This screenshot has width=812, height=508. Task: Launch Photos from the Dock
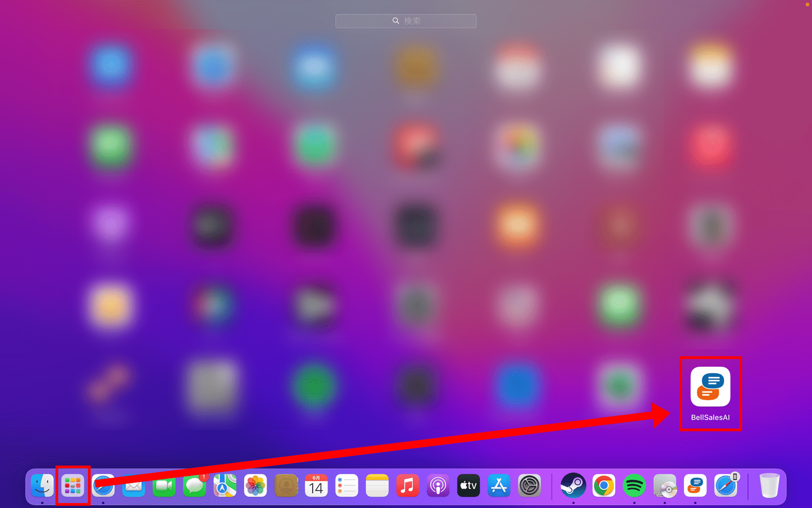tap(255, 486)
